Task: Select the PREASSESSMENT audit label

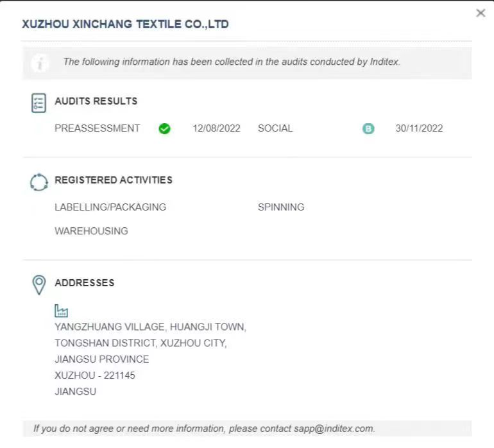Action: (x=97, y=128)
